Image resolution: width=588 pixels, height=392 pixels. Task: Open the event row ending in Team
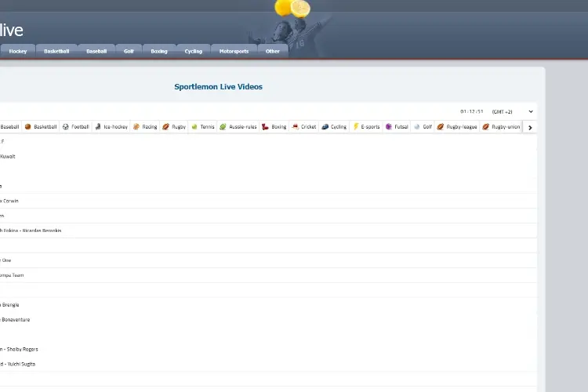[x=268, y=275]
